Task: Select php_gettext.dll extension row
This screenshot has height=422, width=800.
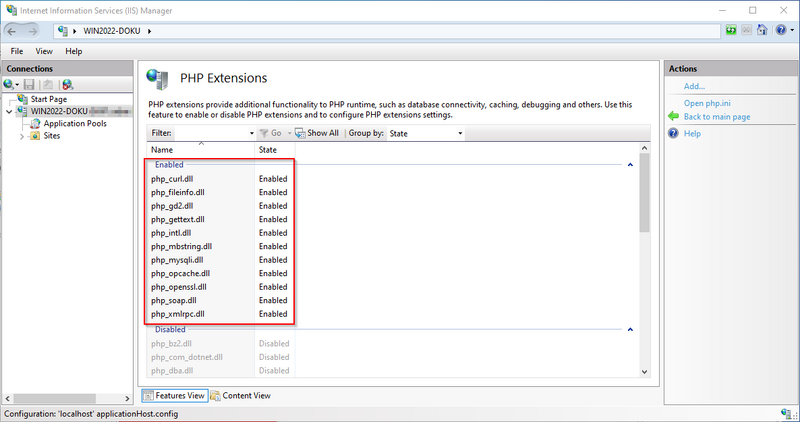Action: (x=220, y=219)
